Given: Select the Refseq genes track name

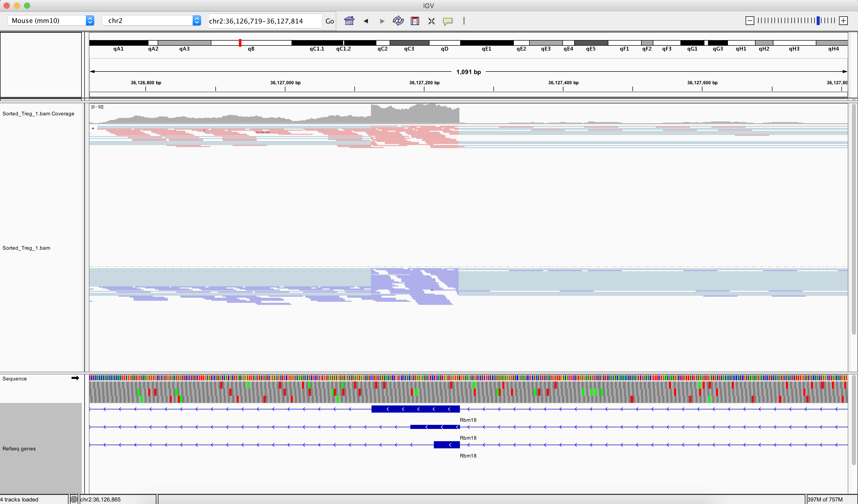Looking at the screenshot, I should click(19, 449).
